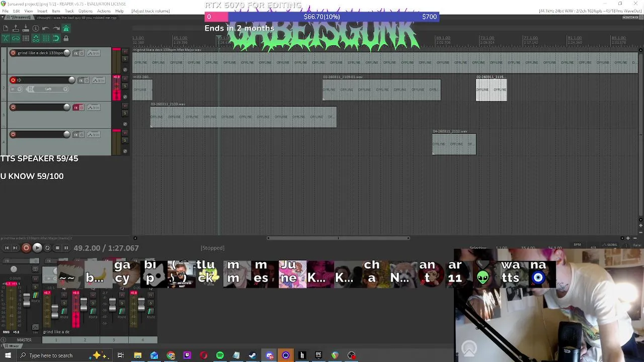The height and width of the screenshot is (362, 644).
Task: Open FX chain on track 4
Action: pos(76,135)
